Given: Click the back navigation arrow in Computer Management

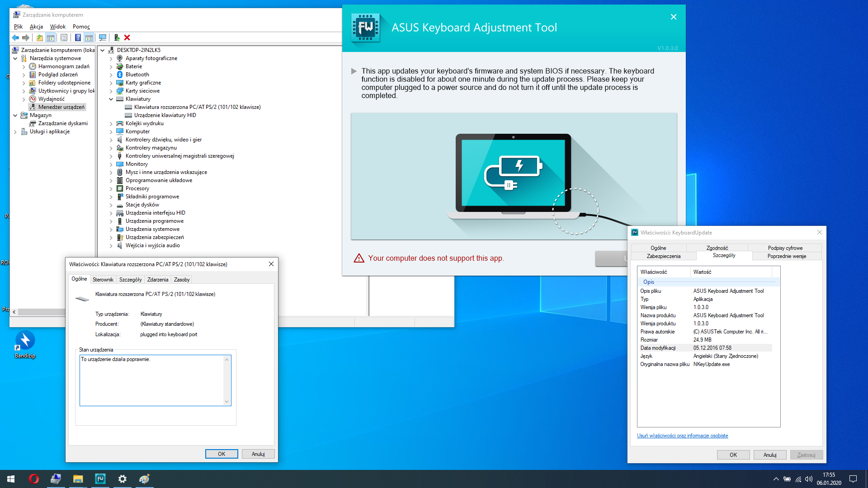Looking at the screenshot, I should coord(15,38).
